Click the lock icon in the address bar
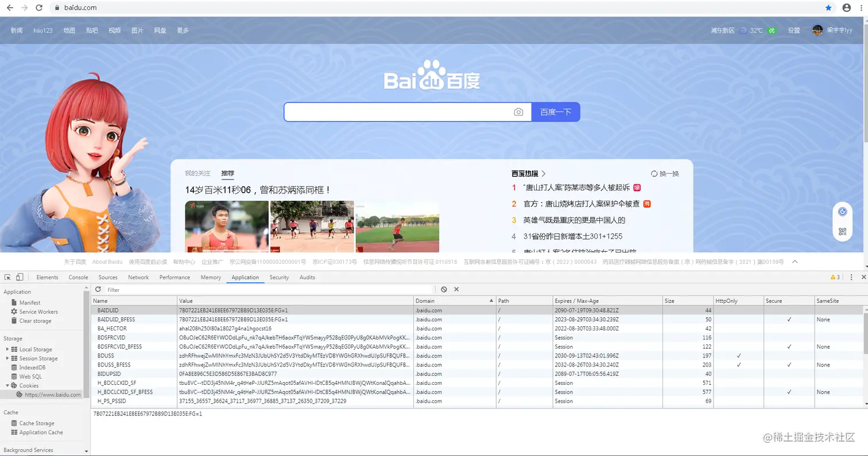This screenshot has height=456, width=868. click(x=56, y=7)
